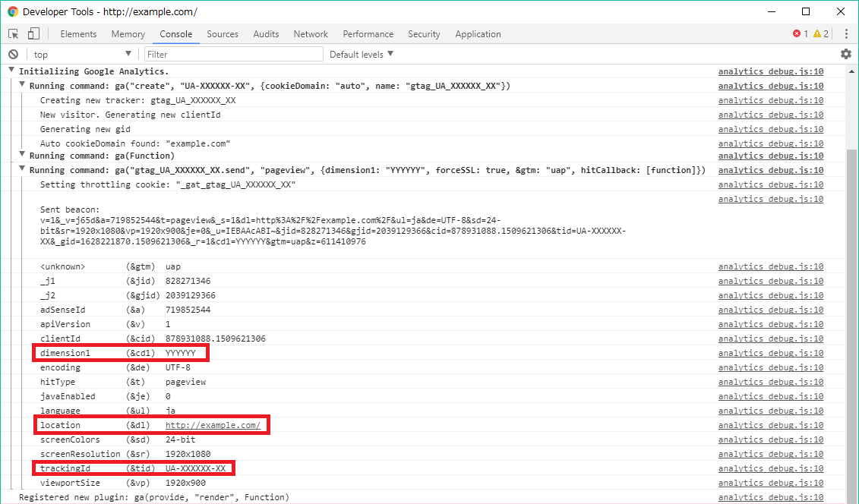Focus the Filter input field

click(x=234, y=54)
